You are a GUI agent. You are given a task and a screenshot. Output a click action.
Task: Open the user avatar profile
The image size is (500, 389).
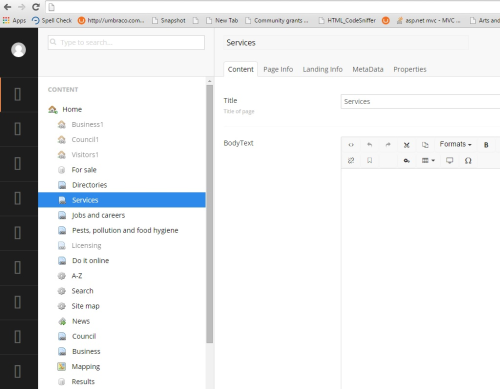click(x=18, y=50)
